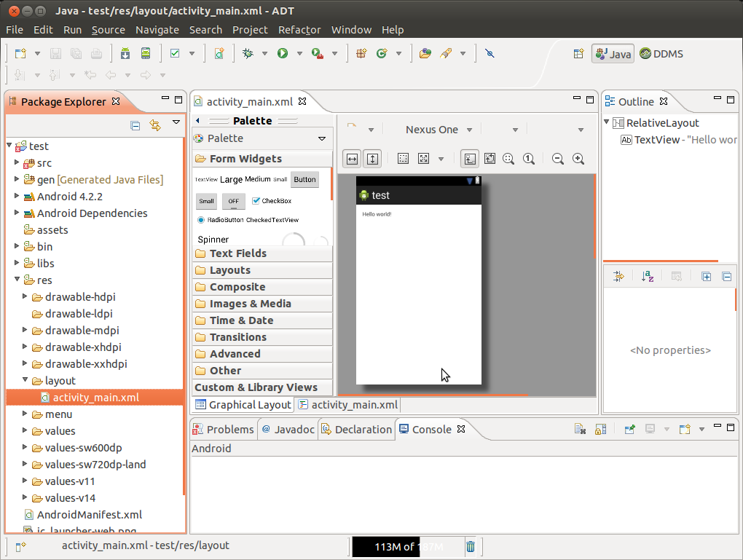Open the Run button dropdown arrow
This screenshot has width=743, height=560.
point(299,54)
